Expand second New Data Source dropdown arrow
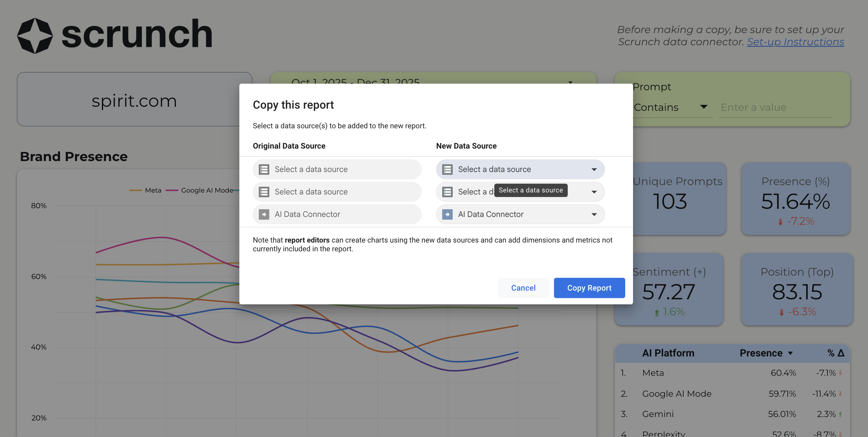Viewport: 868px width, 437px height. pos(594,192)
